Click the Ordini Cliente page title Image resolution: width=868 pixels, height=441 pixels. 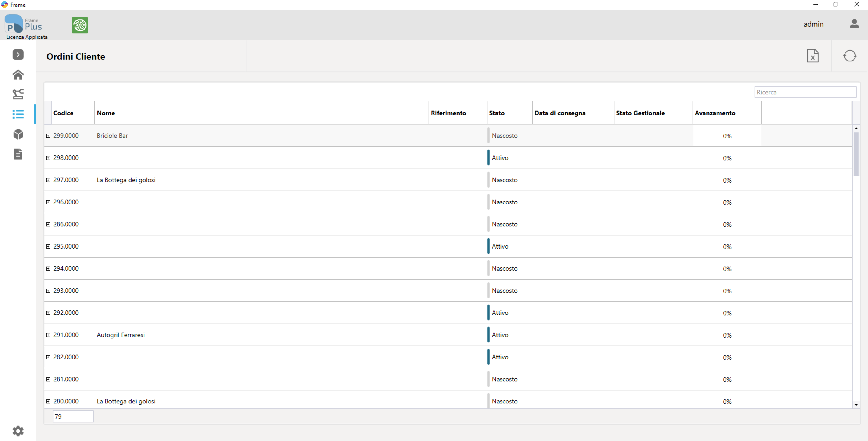point(76,56)
